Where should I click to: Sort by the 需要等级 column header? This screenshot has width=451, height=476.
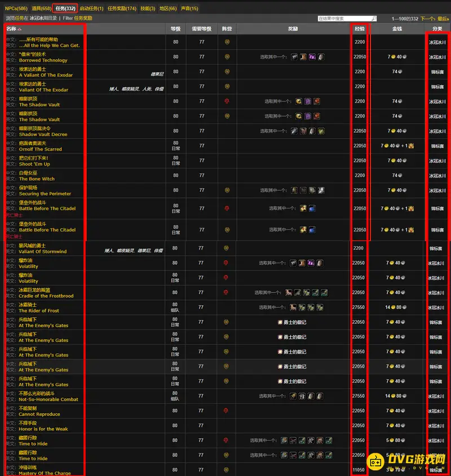(x=201, y=29)
